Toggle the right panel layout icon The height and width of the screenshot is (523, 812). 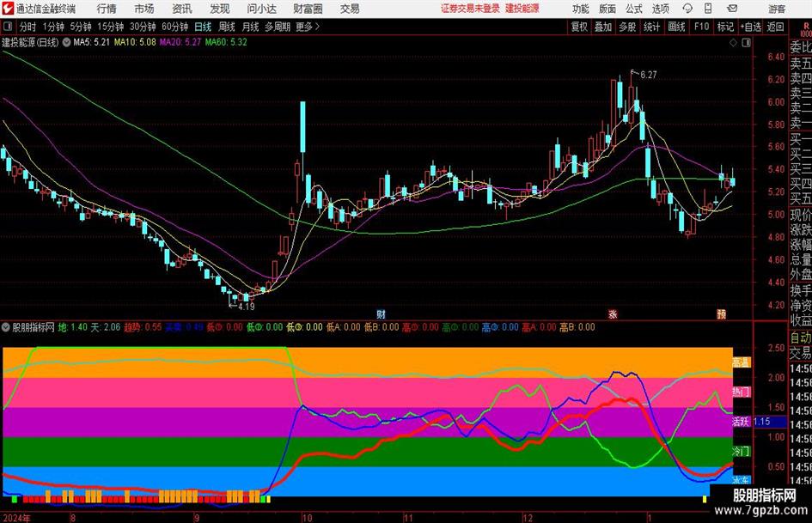(x=746, y=42)
